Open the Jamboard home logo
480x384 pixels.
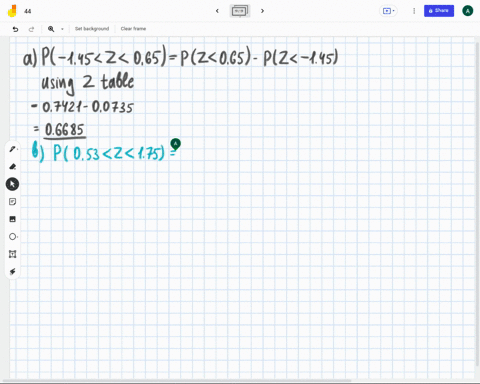click(12, 11)
